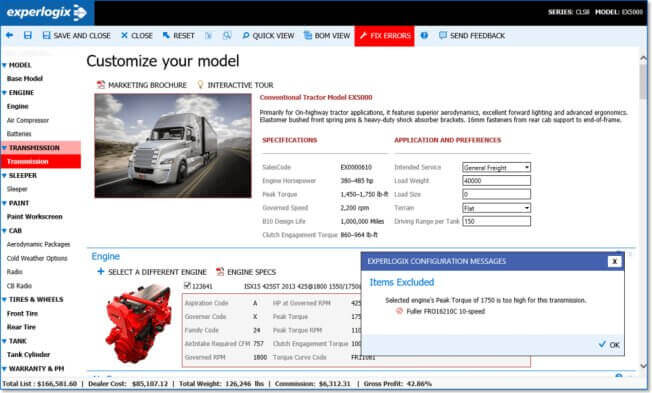Start the Interactive Tour

235,85
